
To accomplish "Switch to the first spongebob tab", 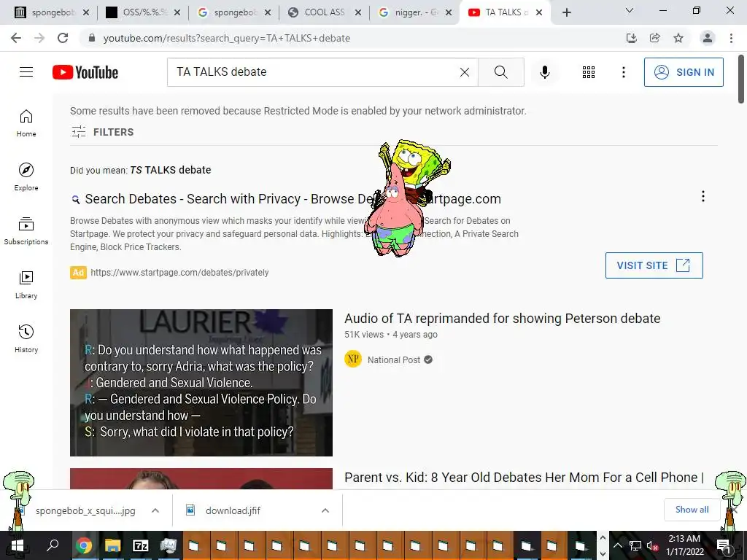I will [x=52, y=12].
